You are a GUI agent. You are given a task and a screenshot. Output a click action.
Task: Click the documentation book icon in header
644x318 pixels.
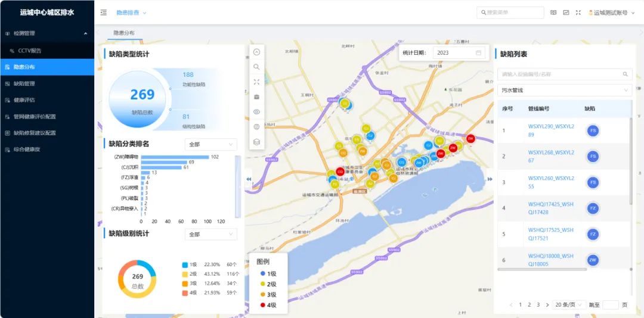point(553,13)
